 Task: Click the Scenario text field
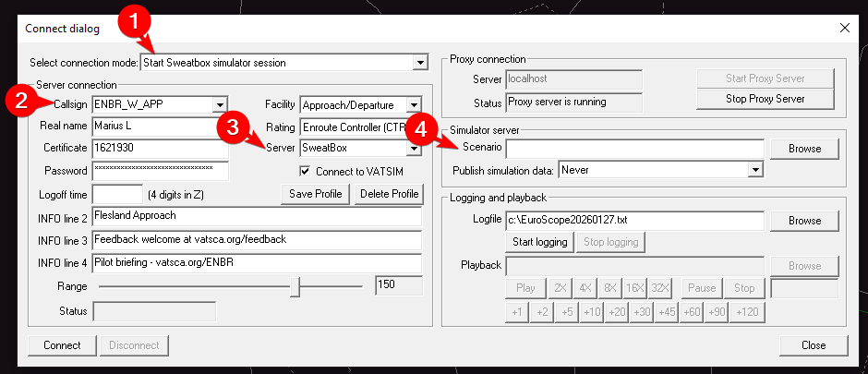pos(634,148)
